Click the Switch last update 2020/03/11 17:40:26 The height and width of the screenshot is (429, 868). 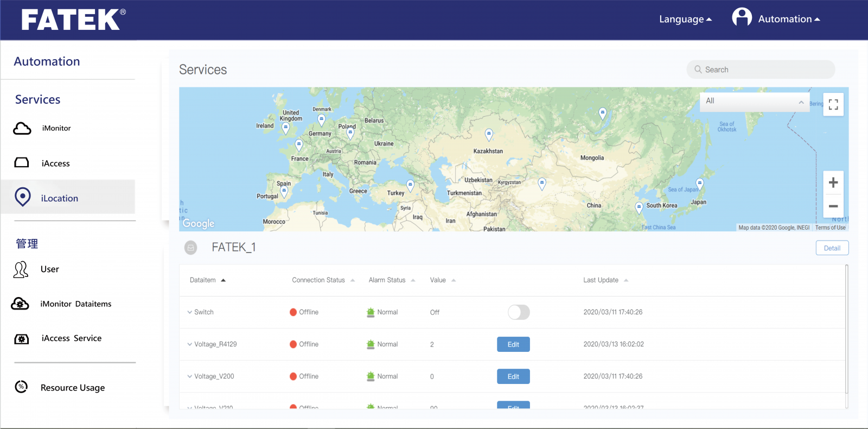(612, 312)
